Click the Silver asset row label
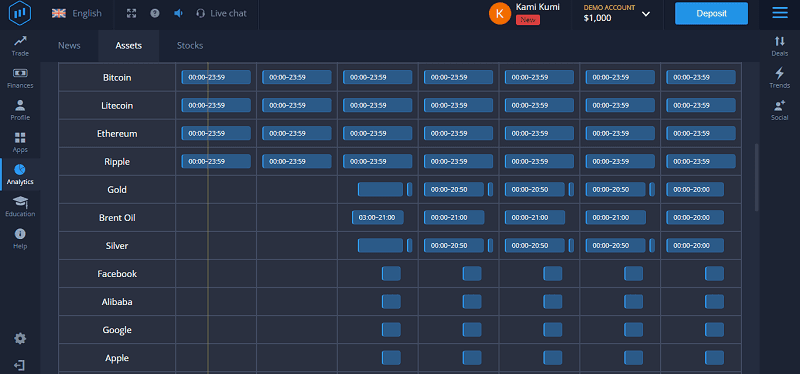Screen dimensions: 800x374 pyautogui.click(x=117, y=246)
